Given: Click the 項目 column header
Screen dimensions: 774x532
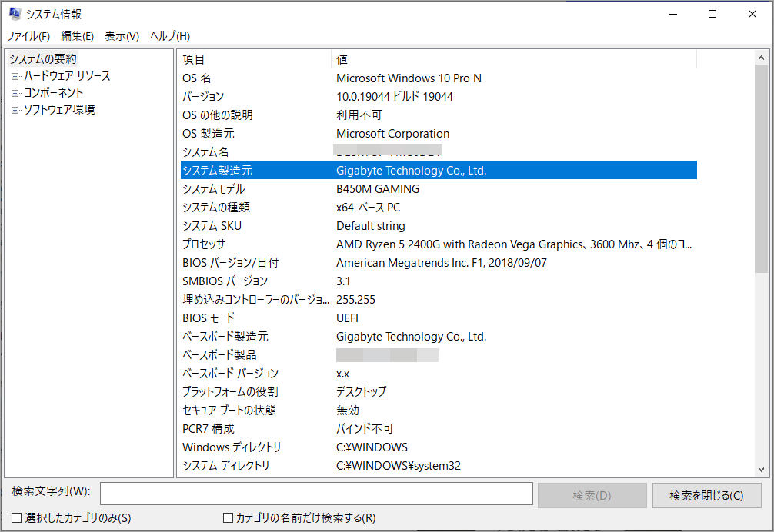Looking at the screenshot, I should [x=255, y=60].
